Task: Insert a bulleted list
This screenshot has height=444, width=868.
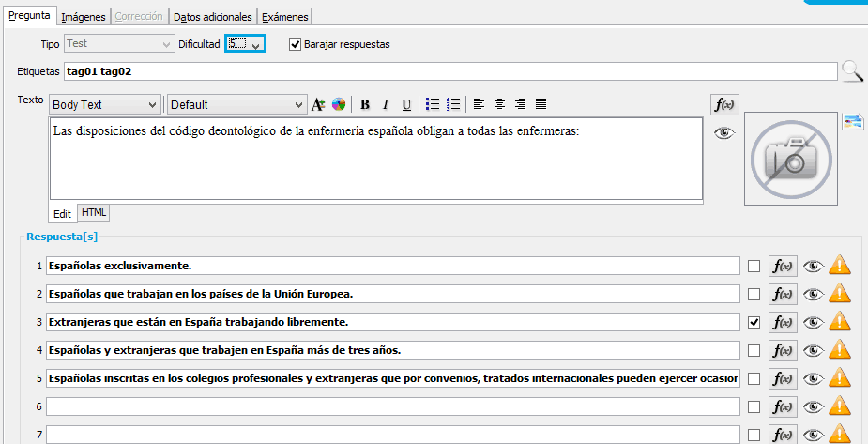Action: (433, 104)
